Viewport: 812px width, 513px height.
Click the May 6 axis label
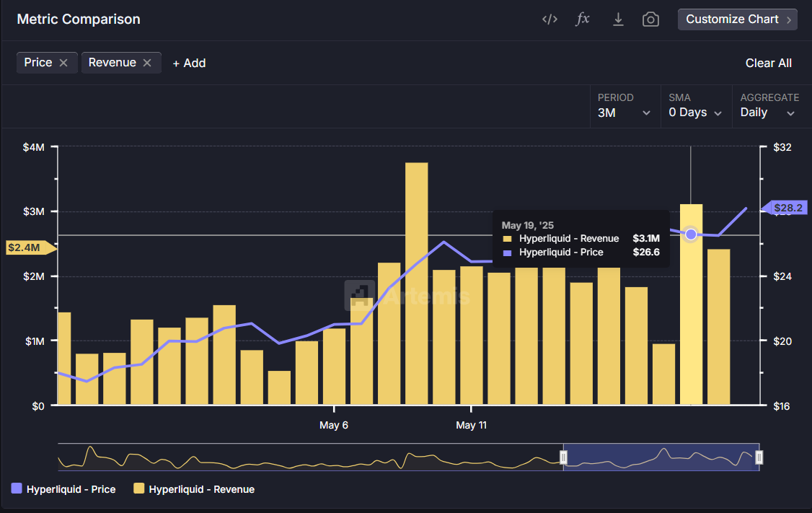tap(333, 426)
